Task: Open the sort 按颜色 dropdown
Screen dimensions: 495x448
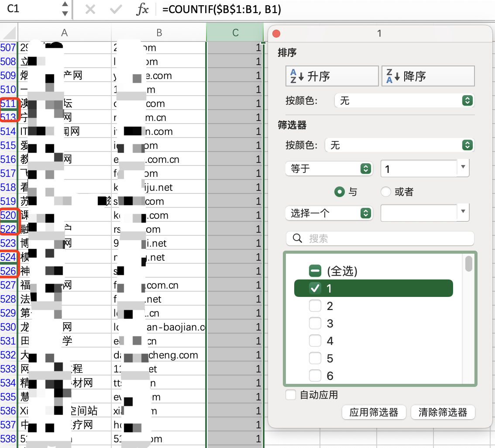Action: tap(404, 101)
